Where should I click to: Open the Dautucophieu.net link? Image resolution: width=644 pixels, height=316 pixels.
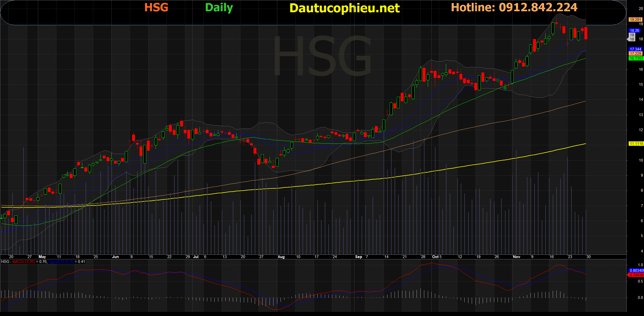click(x=344, y=8)
